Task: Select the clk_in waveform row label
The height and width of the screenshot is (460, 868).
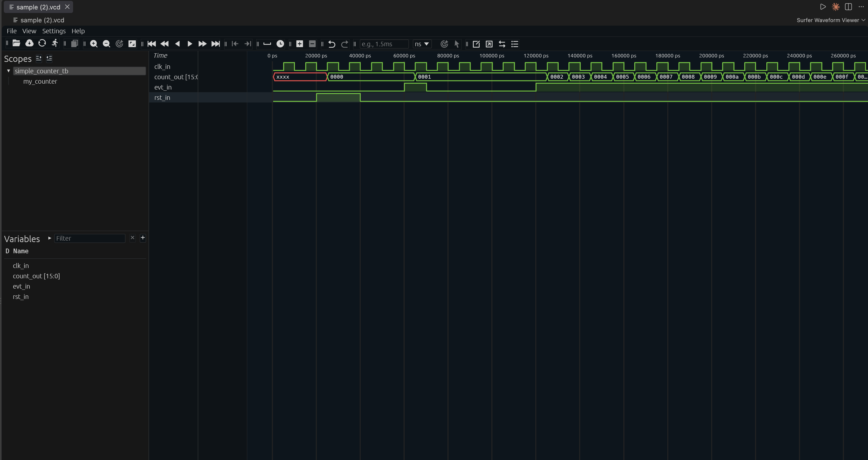Action: pyautogui.click(x=162, y=67)
